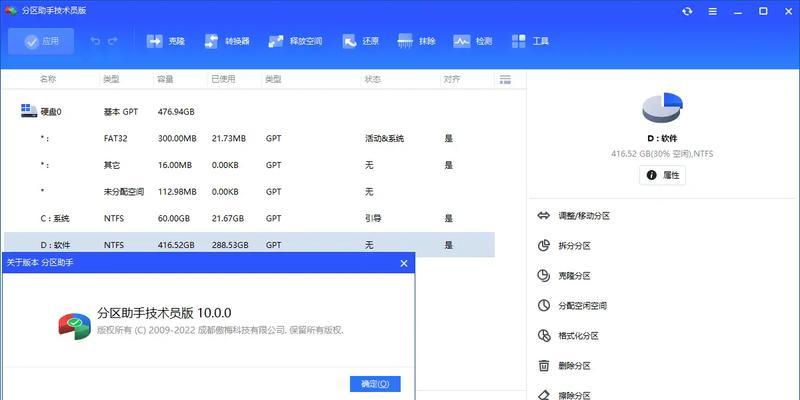Click the 476.94GB disk capacity text
The image size is (800, 400).
(x=176, y=111)
